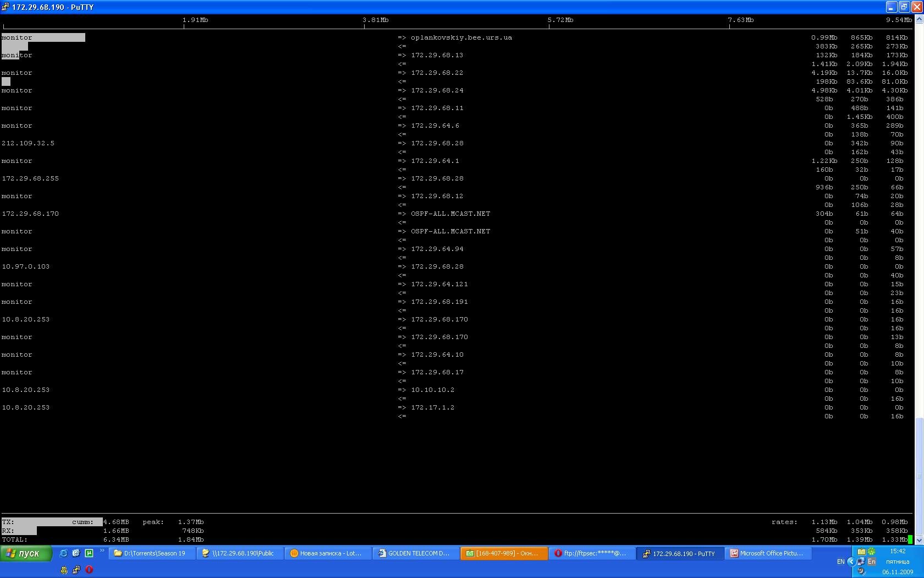Click the PuTTY shortcut in Quick Launch
924x578 pixels.
76,570
